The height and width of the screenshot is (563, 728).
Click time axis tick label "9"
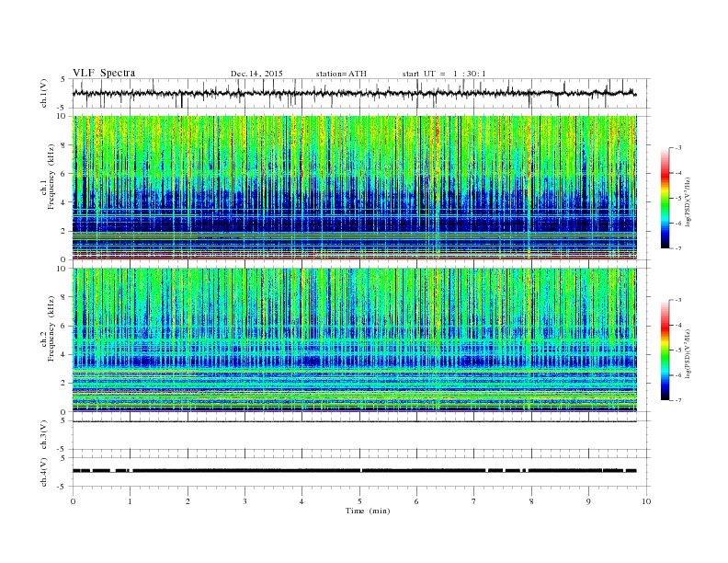[x=588, y=501]
